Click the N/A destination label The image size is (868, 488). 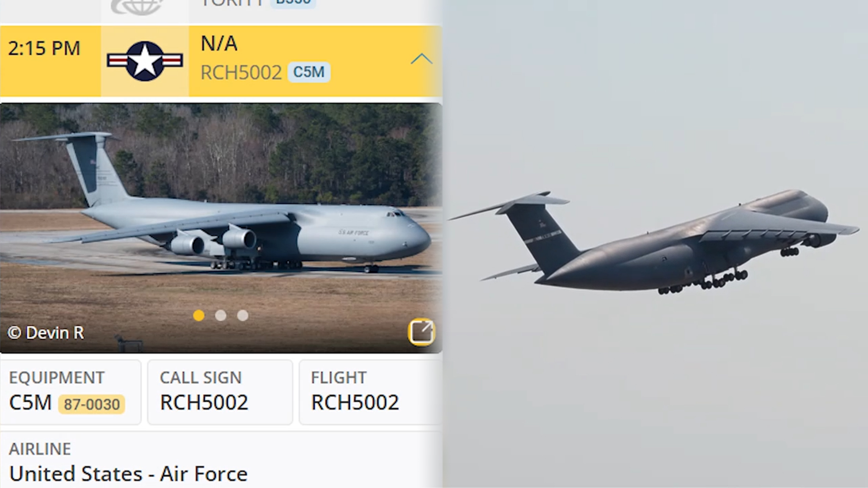pos(219,43)
